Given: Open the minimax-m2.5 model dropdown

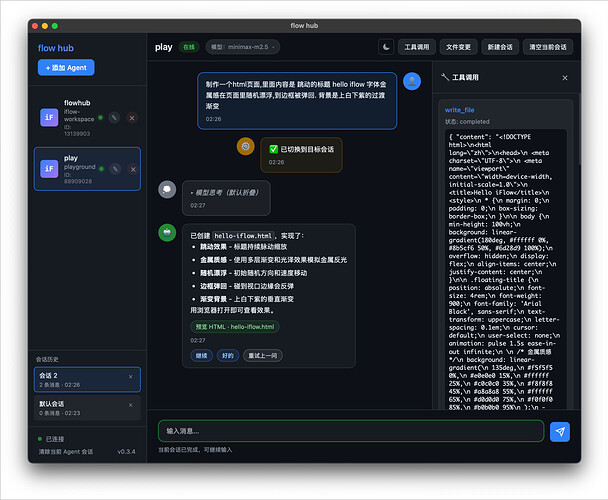Looking at the screenshot, I should pos(242,47).
